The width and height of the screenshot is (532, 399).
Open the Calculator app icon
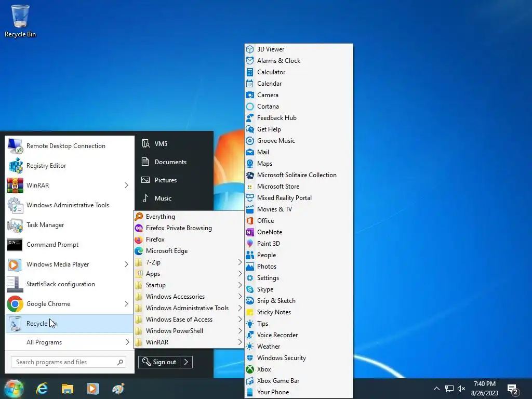250,72
